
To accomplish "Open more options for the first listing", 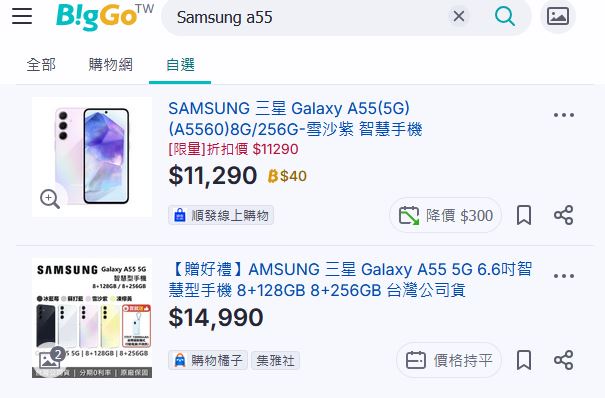I will (x=564, y=115).
